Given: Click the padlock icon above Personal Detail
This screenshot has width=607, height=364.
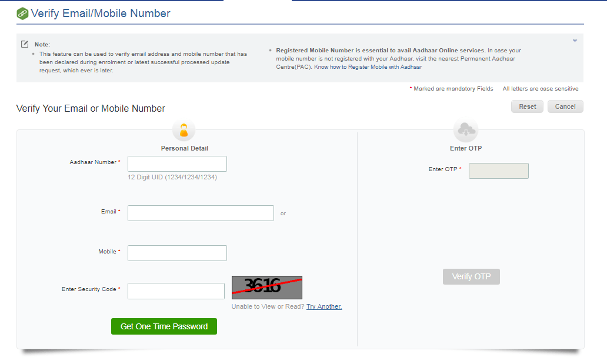Looking at the screenshot, I should (x=184, y=130).
